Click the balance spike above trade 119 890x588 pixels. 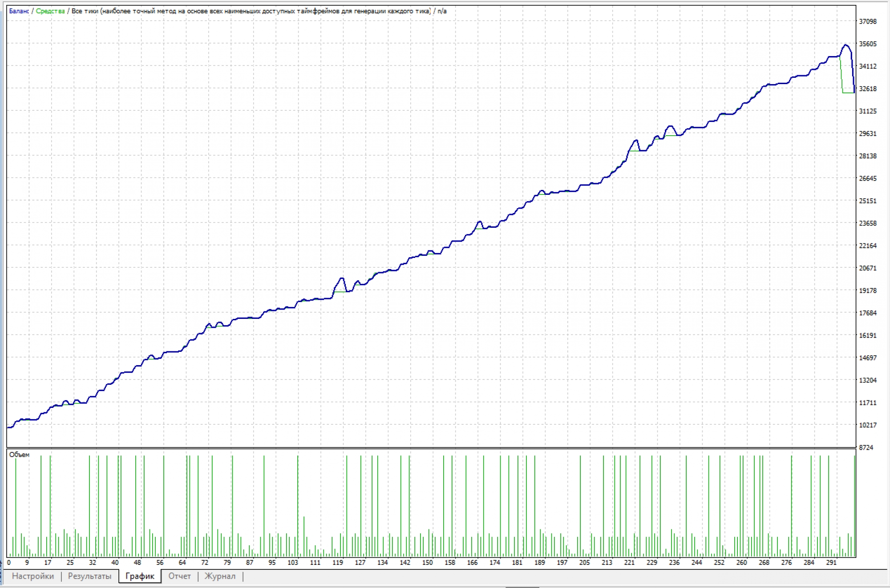(342, 279)
